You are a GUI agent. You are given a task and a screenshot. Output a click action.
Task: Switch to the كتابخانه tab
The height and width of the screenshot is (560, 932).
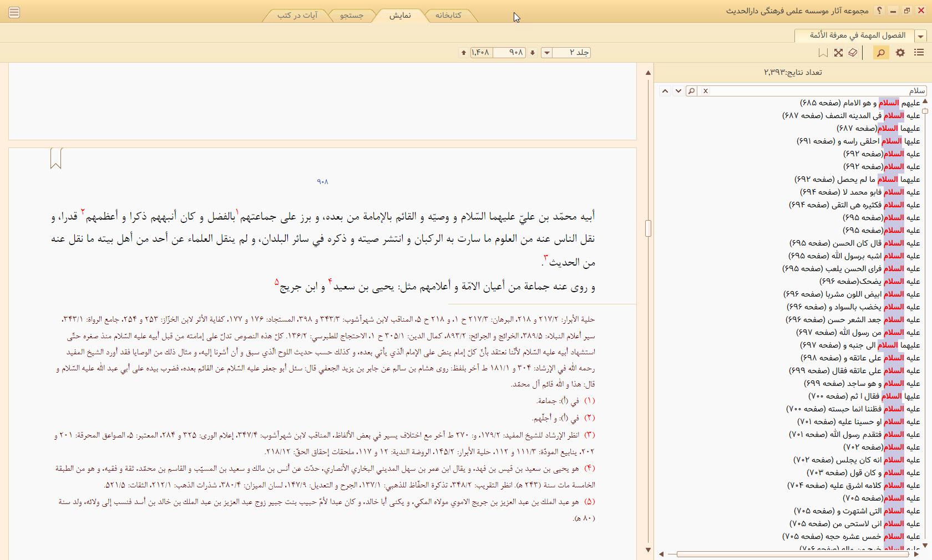(448, 16)
